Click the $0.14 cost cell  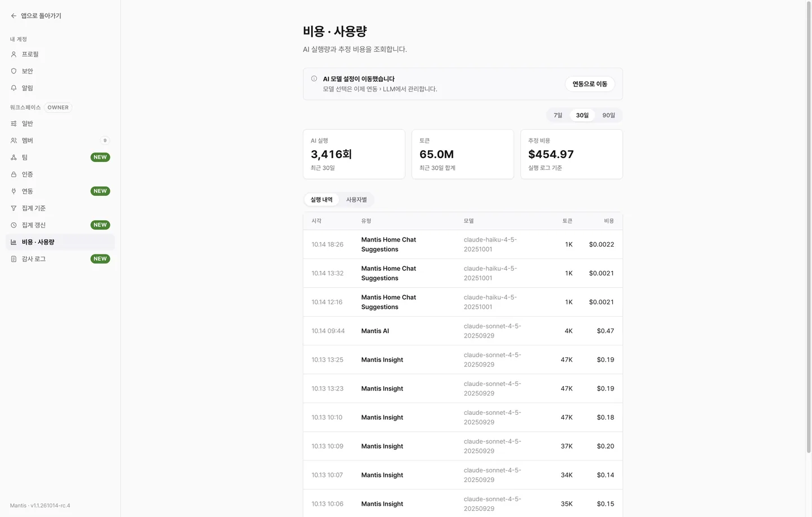click(606, 475)
